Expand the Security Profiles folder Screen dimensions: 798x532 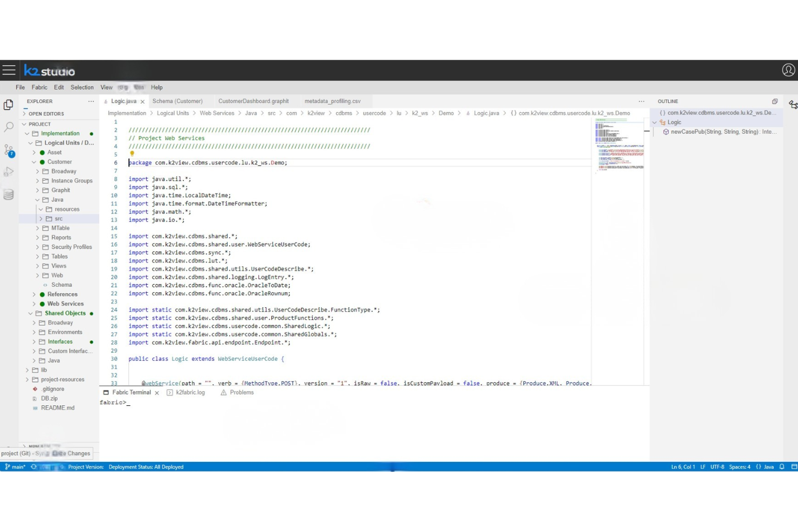pos(37,247)
